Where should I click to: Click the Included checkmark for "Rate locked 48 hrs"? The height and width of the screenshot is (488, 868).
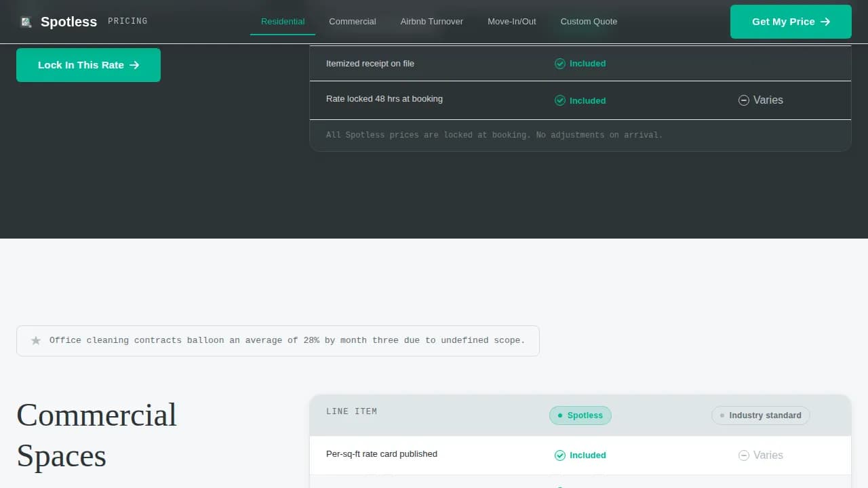point(560,100)
